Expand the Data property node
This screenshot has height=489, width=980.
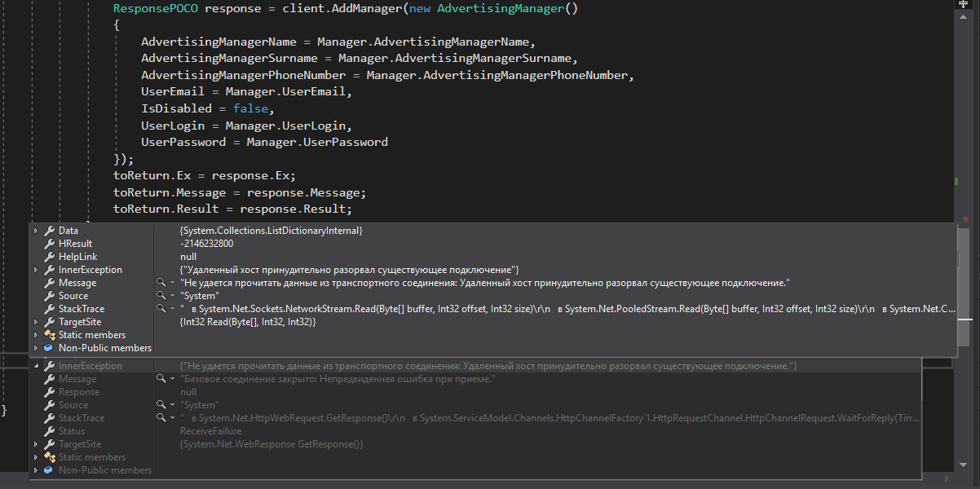click(36, 231)
